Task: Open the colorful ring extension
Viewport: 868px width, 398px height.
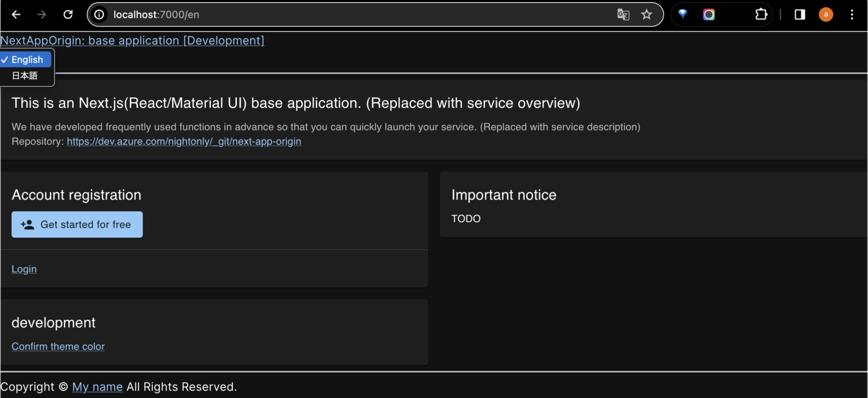Action: 709,15
